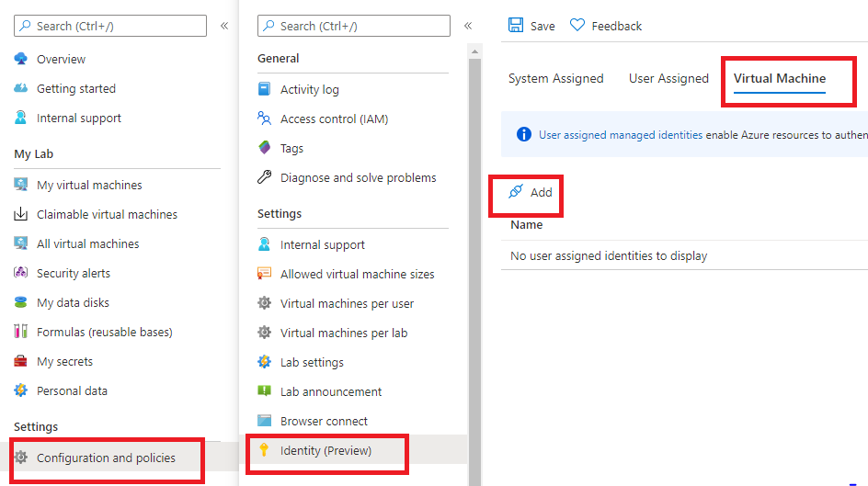Open Allowed virtual machine sizes label
Image resolution: width=868 pixels, height=486 pixels.
pos(357,274)
